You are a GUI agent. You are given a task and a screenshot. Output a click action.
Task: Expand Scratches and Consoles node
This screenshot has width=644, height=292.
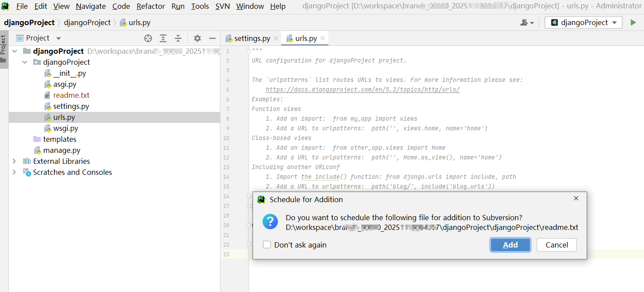coord(15,172)
